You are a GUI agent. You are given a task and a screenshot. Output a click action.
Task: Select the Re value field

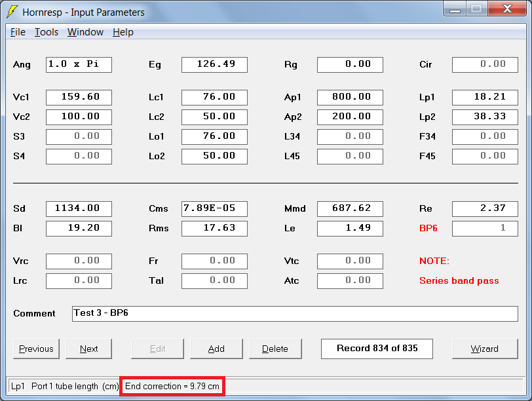(485, 209)
